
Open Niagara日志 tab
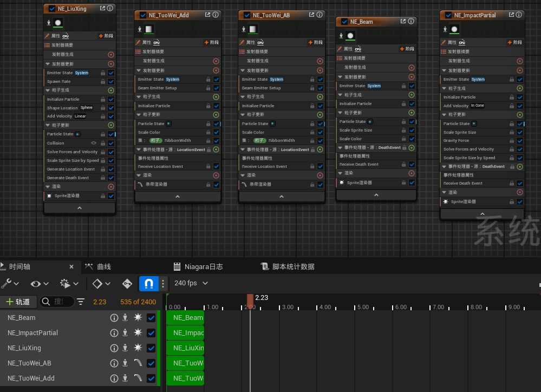coord(198,266)
